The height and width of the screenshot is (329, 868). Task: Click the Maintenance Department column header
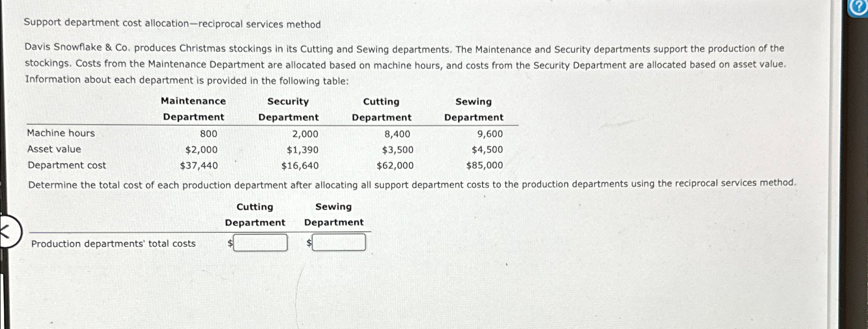point(193,109)
